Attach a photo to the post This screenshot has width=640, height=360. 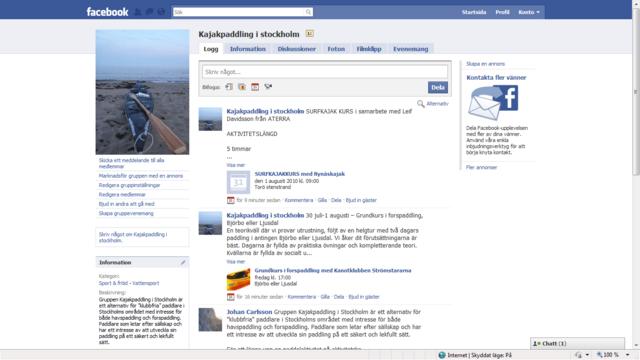point(229,87)
